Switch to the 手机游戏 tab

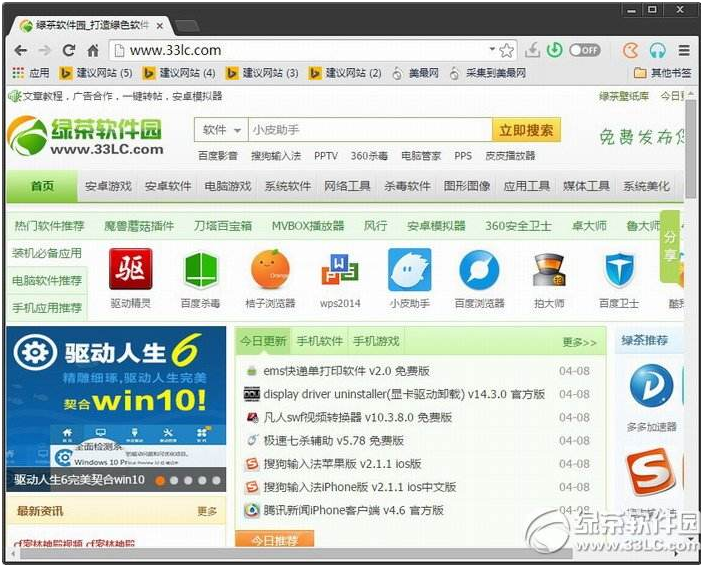click(376, 342)
